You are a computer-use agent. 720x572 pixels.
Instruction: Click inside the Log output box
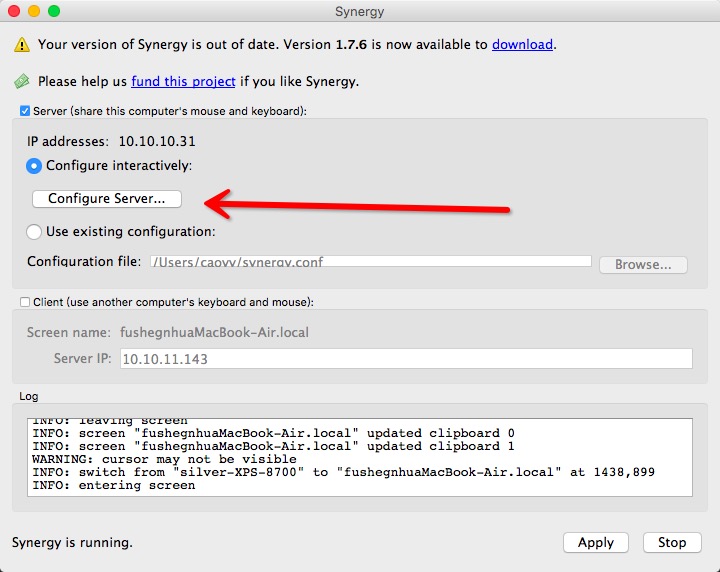(360, 457)
